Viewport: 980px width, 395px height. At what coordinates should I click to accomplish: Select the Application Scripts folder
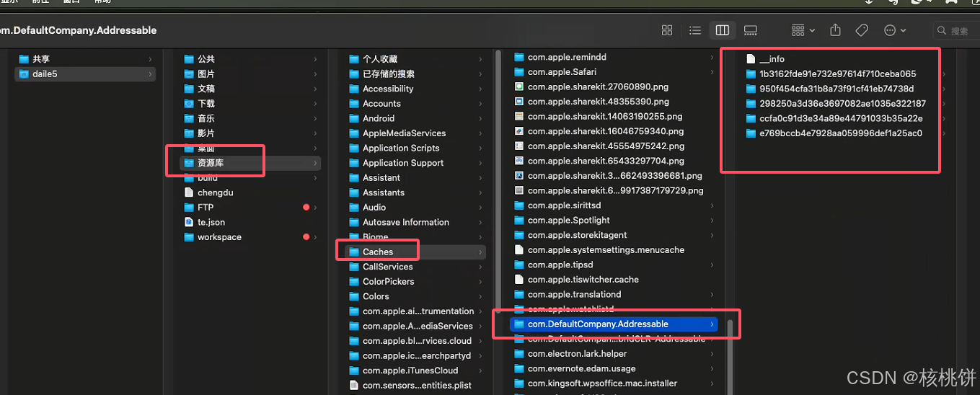[x=415, y=148]
